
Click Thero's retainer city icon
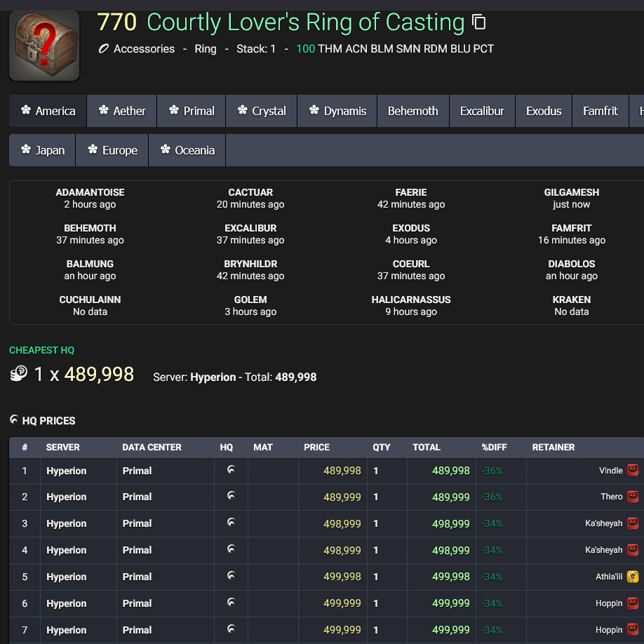point(633,497)
